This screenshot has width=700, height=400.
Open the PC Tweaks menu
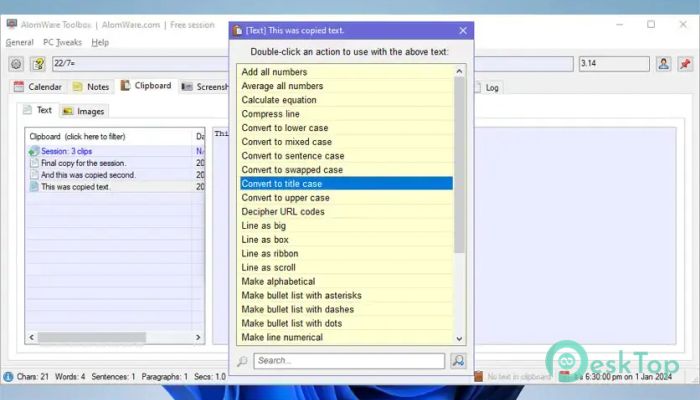[62, 42]
